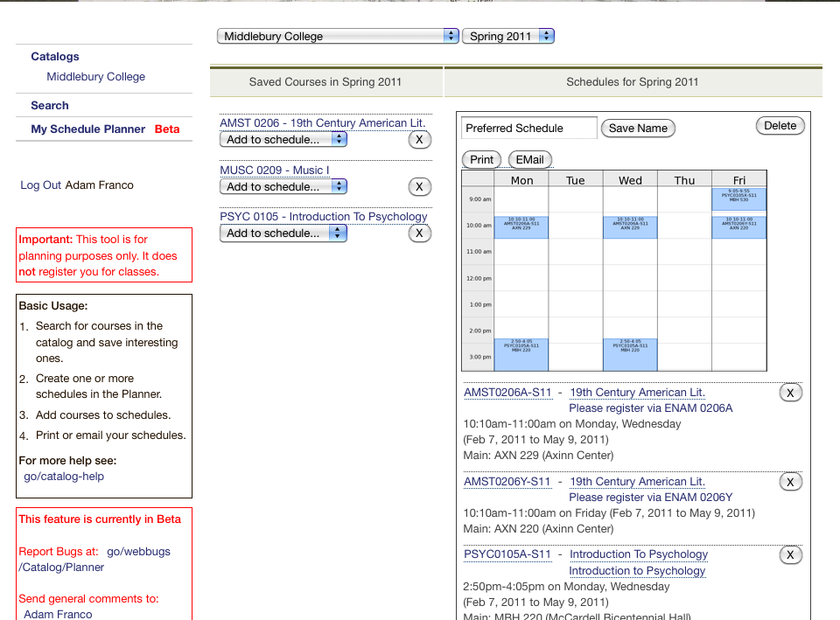Click the Catalogs sidebar link

(54, 56)
